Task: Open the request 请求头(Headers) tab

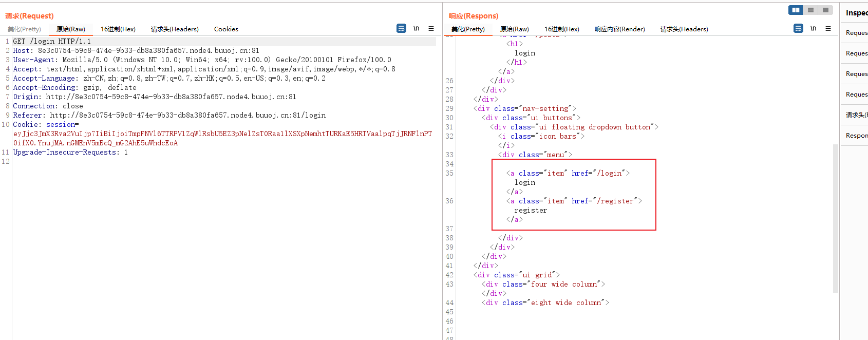Action: point(175,29)
